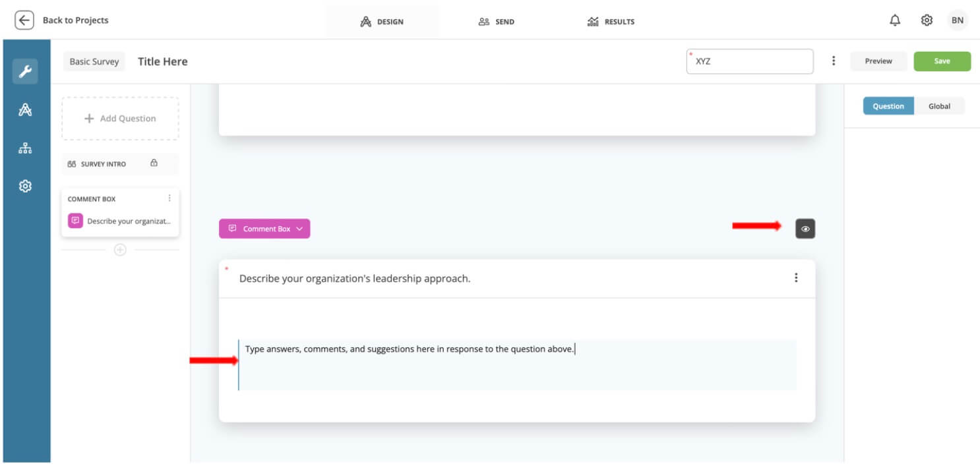Click the Basic Survey label
The height and width of the screenshot is (468, 980).
pyautogui.click(x=94, y=61)
